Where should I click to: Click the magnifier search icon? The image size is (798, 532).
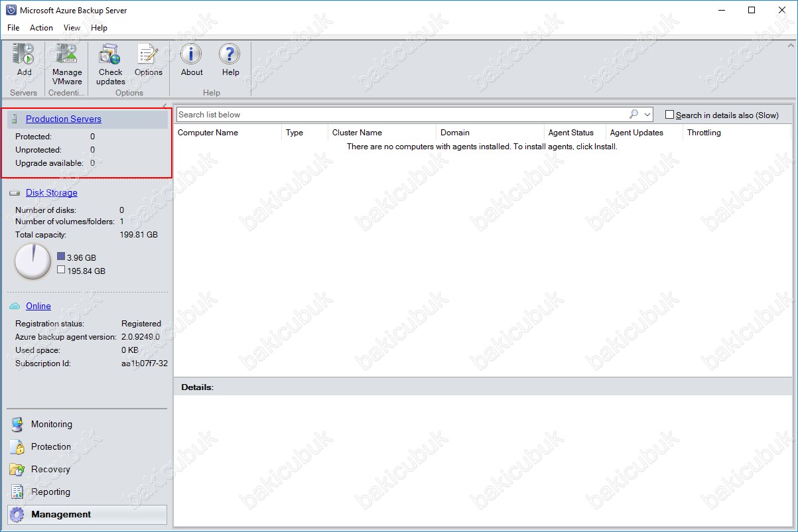point(633,114)
